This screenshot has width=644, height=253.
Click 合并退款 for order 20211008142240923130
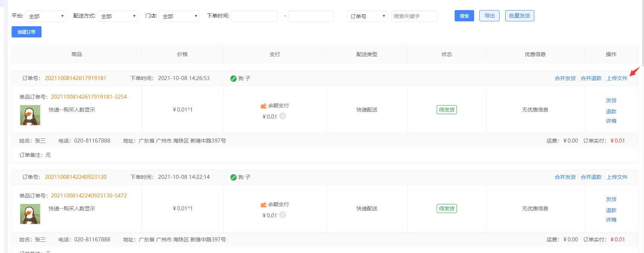[591, 177]
